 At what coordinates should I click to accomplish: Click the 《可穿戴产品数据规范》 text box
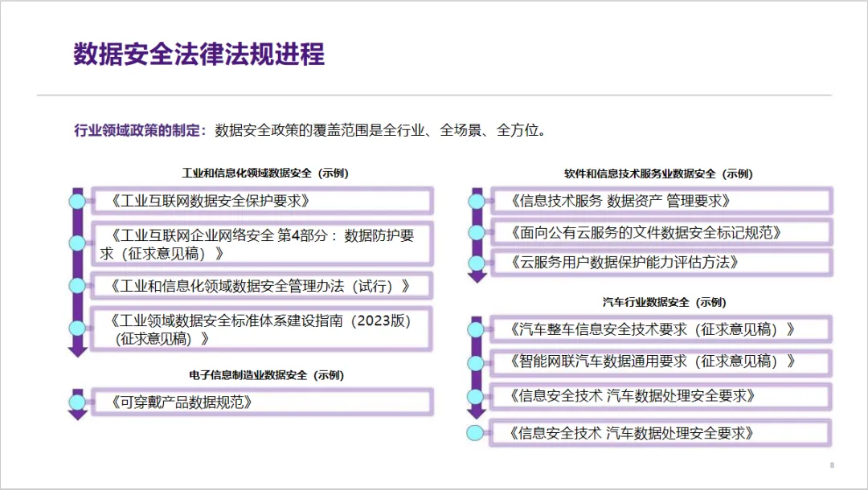[x=261, y=402]
